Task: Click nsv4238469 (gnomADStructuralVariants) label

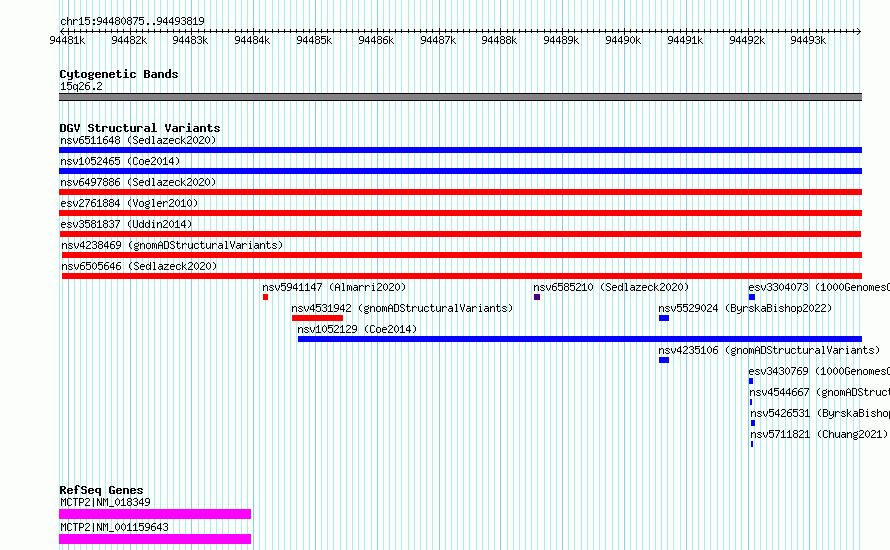Action: coord(172,245)
